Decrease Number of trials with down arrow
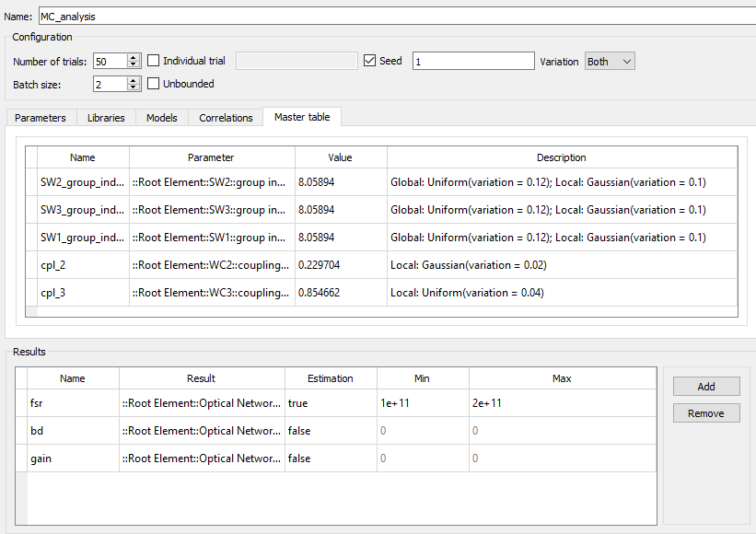756x534 pixels. [x=134, y=64]
